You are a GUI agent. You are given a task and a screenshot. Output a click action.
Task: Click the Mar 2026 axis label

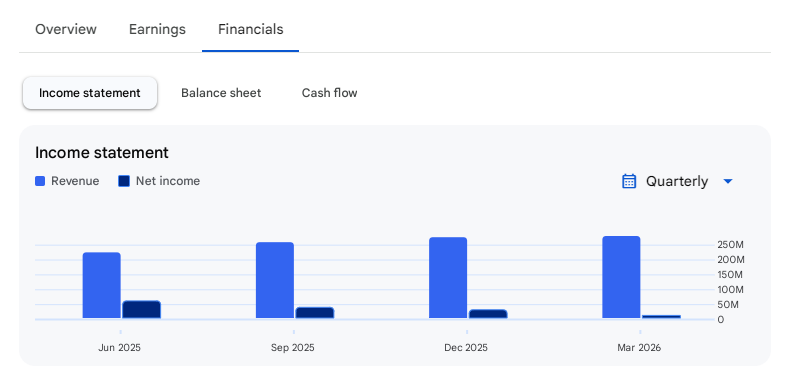(x=639, y=348)
